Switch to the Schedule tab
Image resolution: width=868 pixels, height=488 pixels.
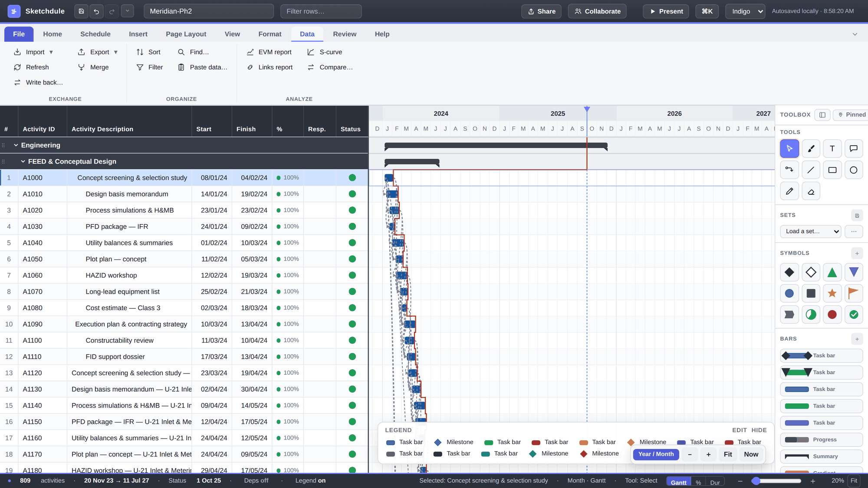pyautogui.click(x=95, y=34)
